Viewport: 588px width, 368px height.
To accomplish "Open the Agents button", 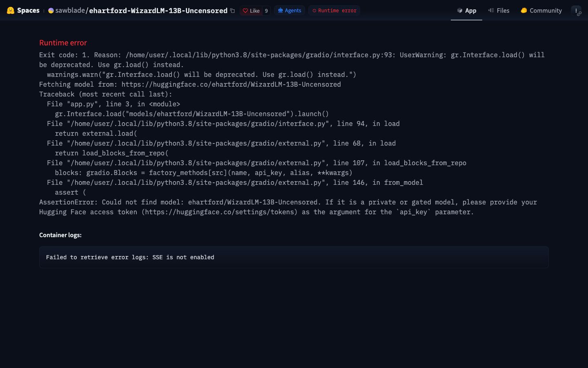I will pyautogui.click(x=290, y=11).
